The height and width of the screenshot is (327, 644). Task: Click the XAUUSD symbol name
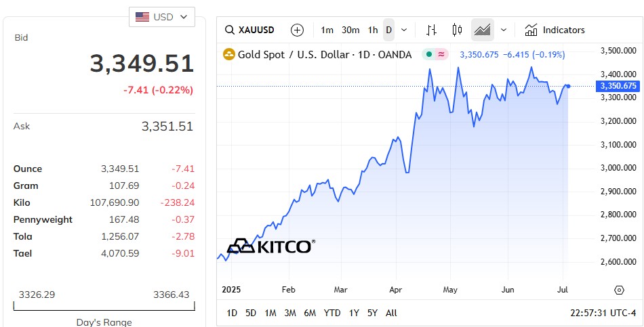(257, 30)
